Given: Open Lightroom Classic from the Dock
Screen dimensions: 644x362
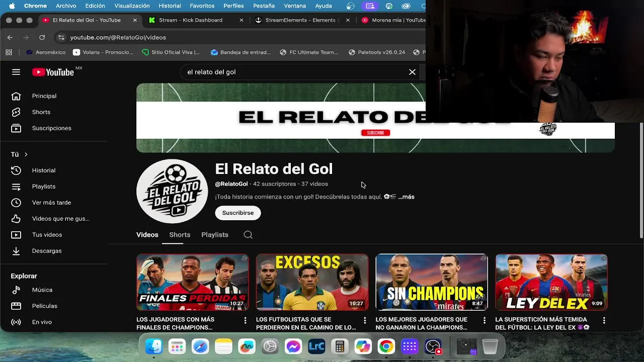Looking at the screenshot, I should point(316,346).
